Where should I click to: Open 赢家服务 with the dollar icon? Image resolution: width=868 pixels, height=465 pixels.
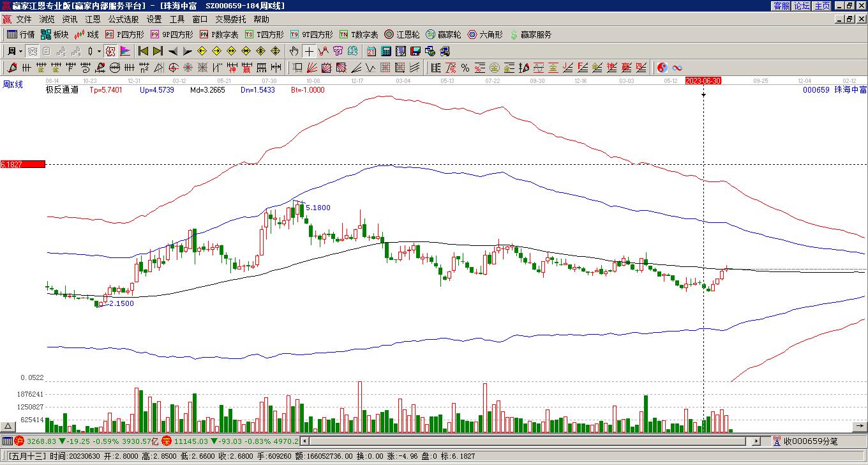530,34
